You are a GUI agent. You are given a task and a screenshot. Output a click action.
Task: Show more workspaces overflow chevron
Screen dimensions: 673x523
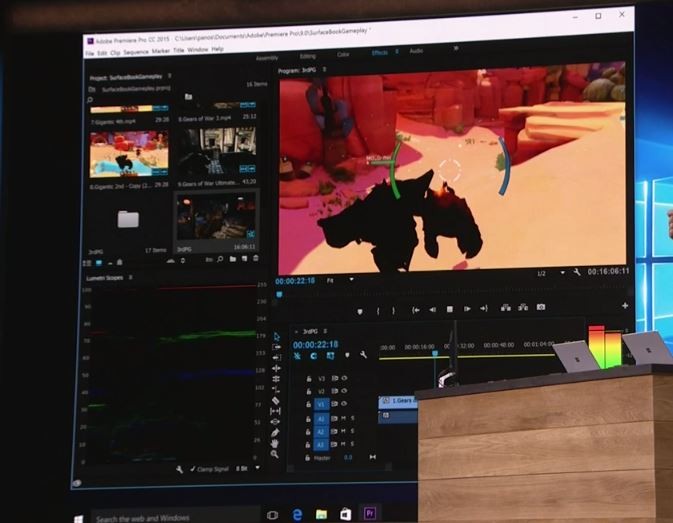click(456, 48)
